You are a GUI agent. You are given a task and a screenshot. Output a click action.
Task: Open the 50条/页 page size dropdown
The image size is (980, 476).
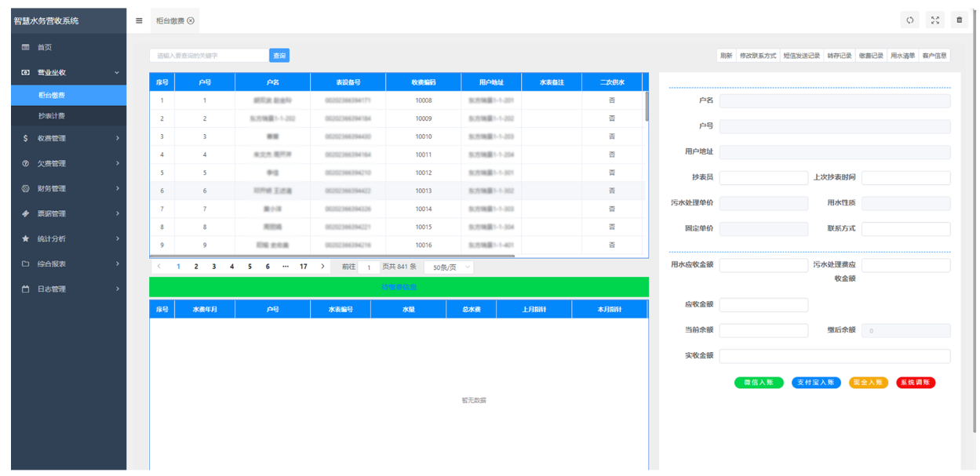pyautogui.click(x=449, y=267)
